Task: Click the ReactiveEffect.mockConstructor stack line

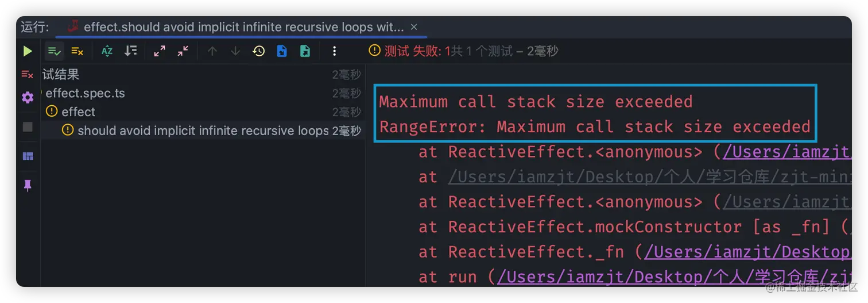Action: coord(634,227)
